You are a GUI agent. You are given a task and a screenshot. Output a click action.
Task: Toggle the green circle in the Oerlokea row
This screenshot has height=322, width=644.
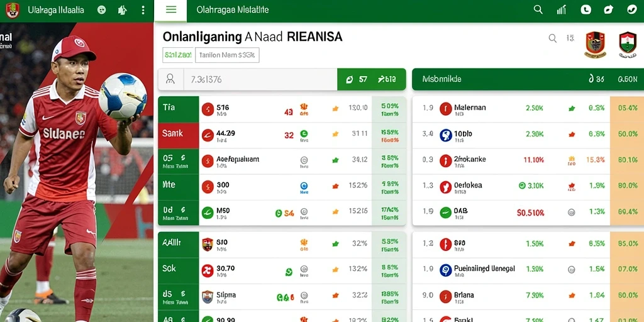pos(523,186)
